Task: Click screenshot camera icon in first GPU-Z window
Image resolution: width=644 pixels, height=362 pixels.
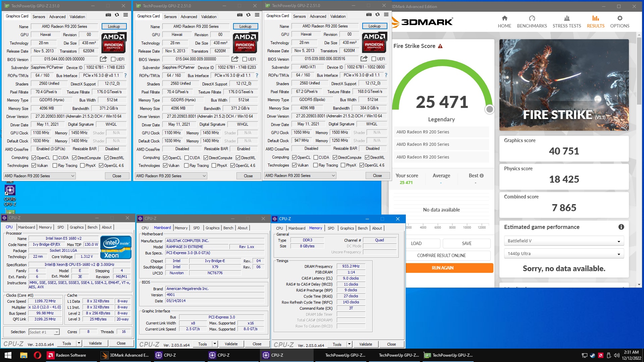Action: [108, 15]
